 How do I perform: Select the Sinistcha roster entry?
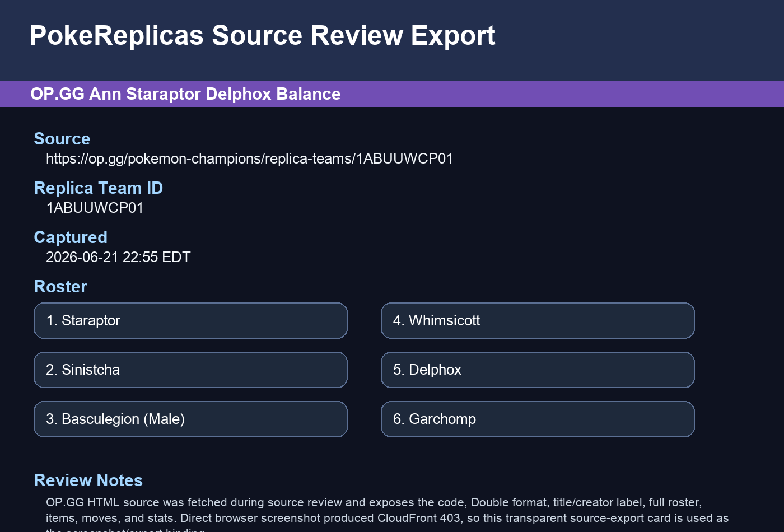pyautogui.click(x=190, y=370)
